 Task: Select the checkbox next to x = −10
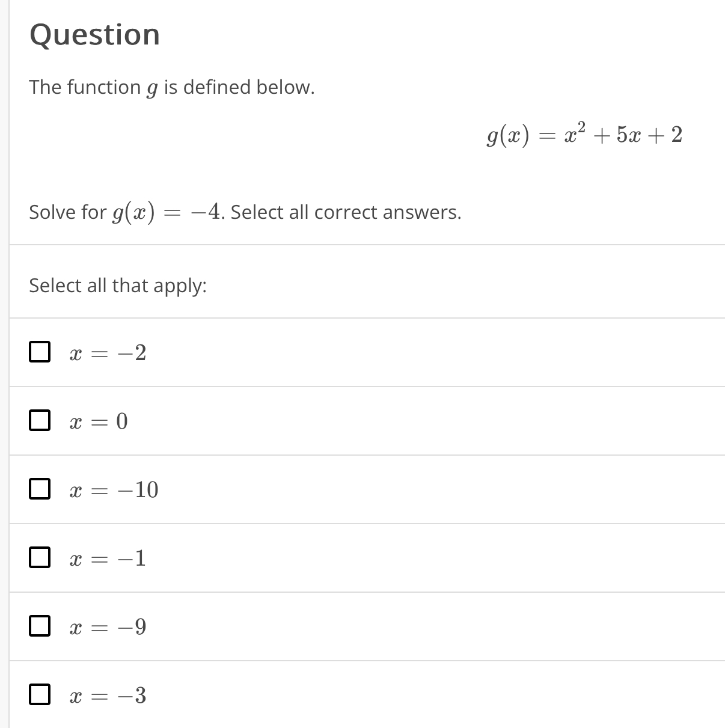(x=40, y=489)
